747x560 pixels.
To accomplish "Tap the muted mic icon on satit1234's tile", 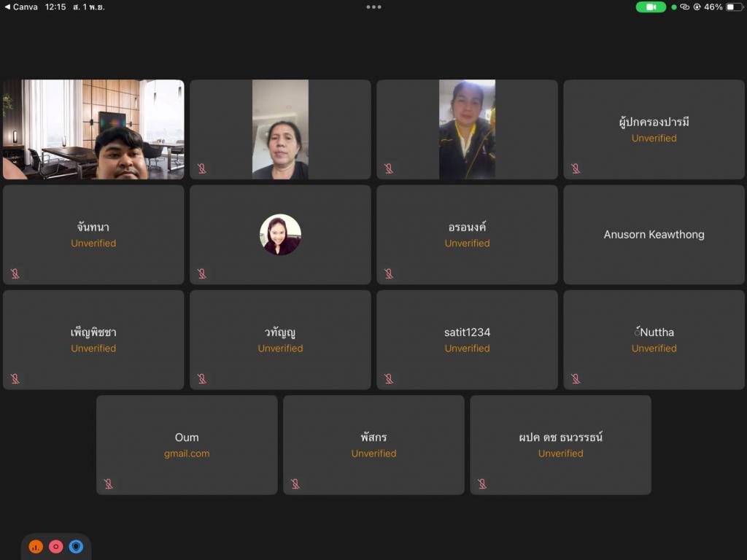I will 388,378.
